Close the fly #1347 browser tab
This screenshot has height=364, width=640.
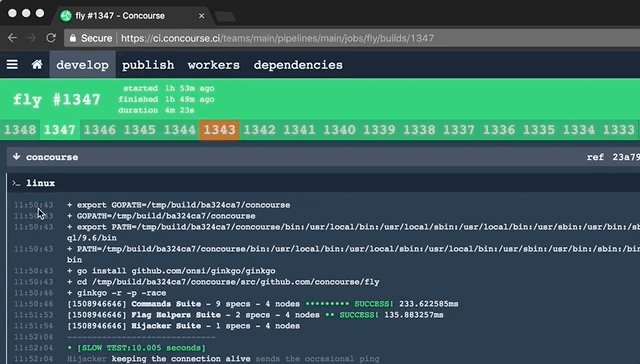tap(201, 16)
